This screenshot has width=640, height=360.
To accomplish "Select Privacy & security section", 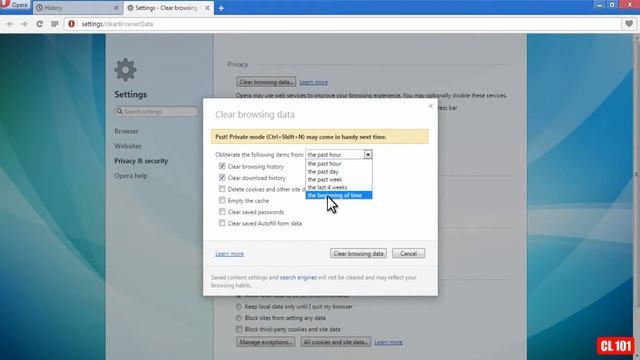I will [141, 161].
